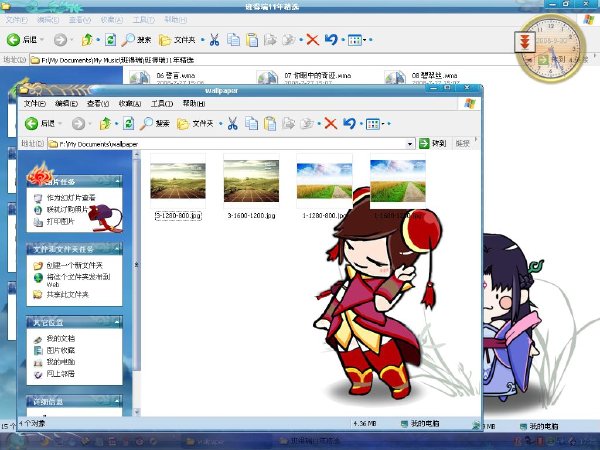Click Copy To icon in wallpaper toolbar
Viewport: 600px width, 450px height.
[307, 123]
